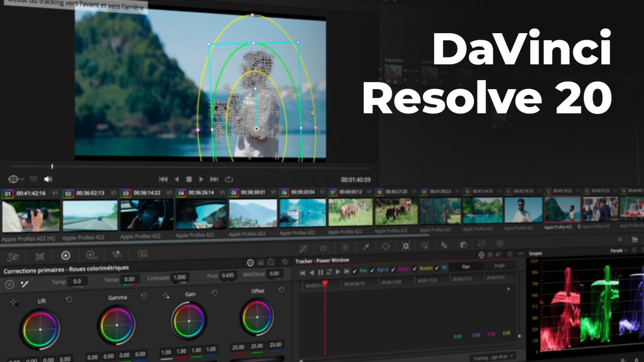Toggle loop playback in viewer transport
The height and width of the screenshot is (362, 644).
point(229,179)
